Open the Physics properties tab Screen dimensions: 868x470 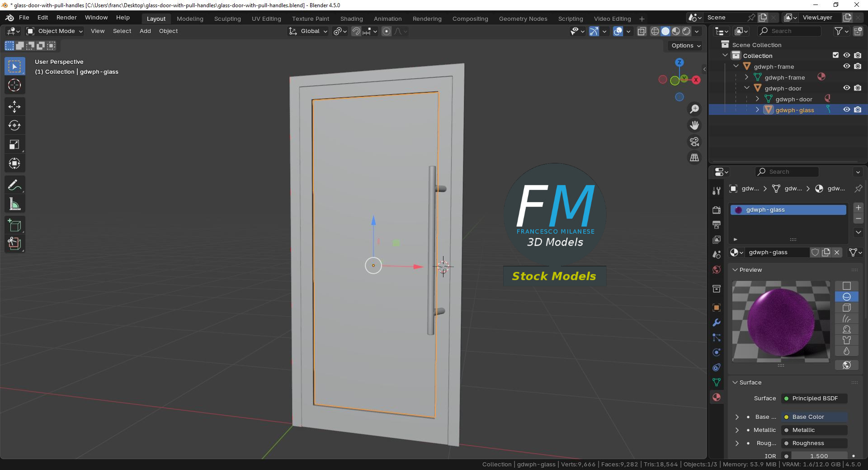coord(717,352)
